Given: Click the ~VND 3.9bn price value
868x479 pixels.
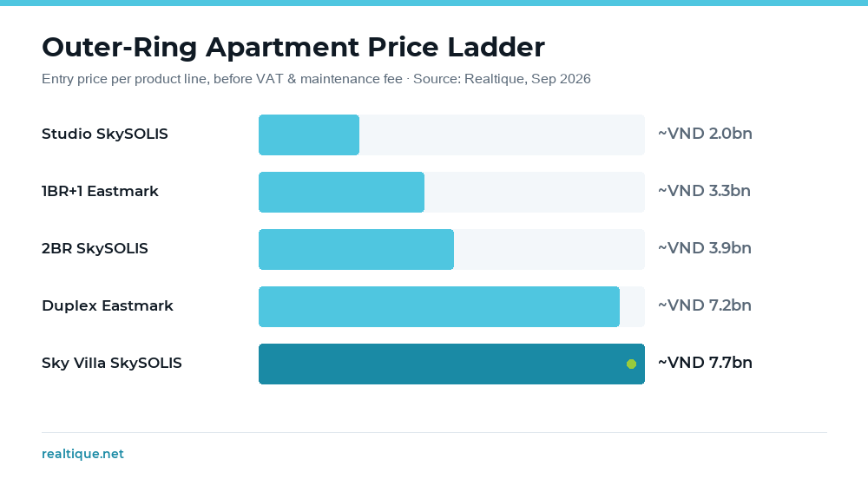Looking at the screenshot, I should 705,248.
